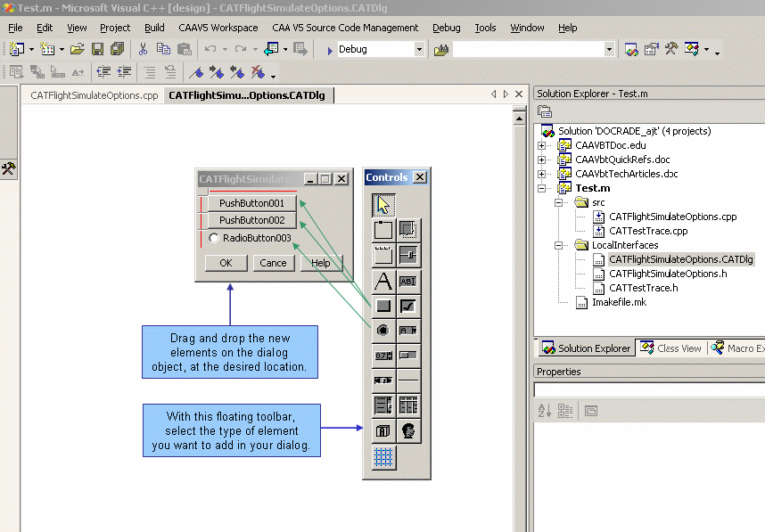Click the Properties object selector field
This screenshot has width=765, height=532.
pyautogui.click(x=650, y=390)
